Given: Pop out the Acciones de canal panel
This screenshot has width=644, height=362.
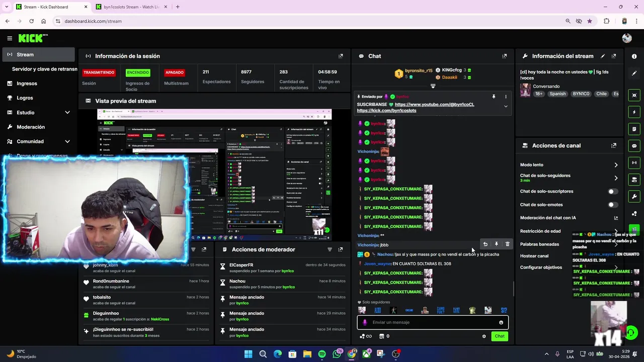Looking at the screenshot, I should (x=614, y=145).
